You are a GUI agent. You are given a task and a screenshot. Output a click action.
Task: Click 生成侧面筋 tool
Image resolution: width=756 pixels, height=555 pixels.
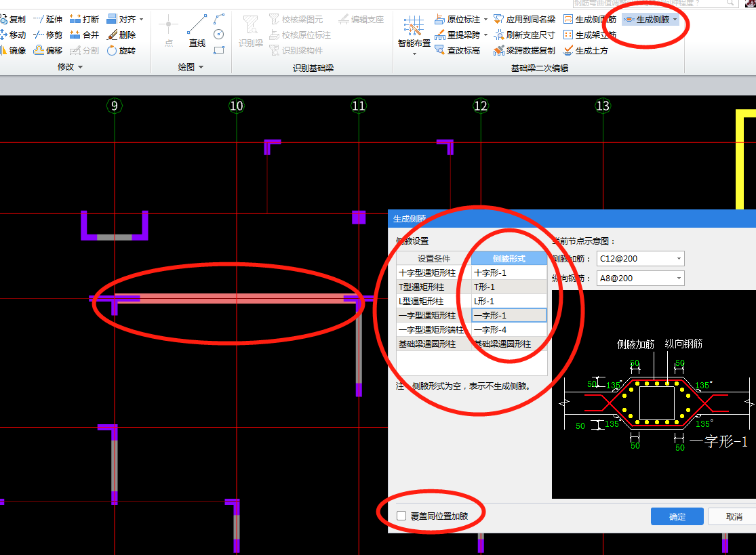point(590,19)
